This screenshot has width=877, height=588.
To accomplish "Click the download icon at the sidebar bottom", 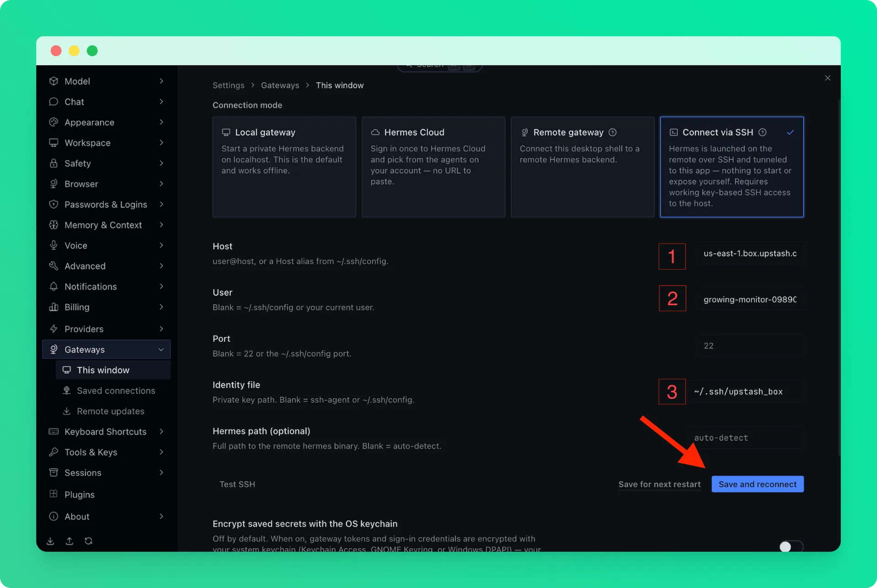I will (x=50, y=541).
